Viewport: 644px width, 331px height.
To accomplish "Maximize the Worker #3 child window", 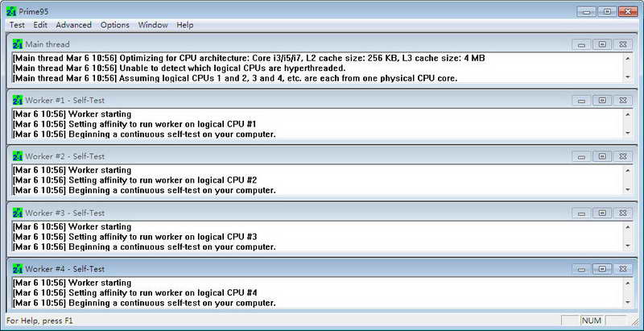I will (x=602, y=213).
